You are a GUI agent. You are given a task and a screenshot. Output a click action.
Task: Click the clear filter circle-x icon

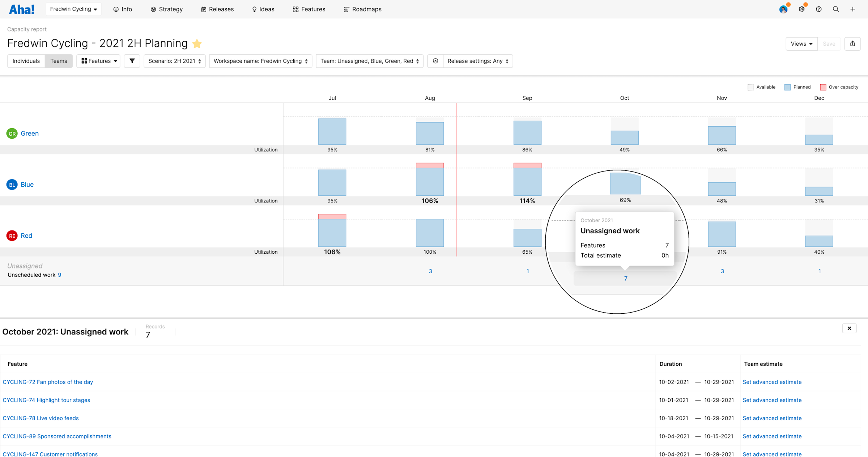(435, 61)
